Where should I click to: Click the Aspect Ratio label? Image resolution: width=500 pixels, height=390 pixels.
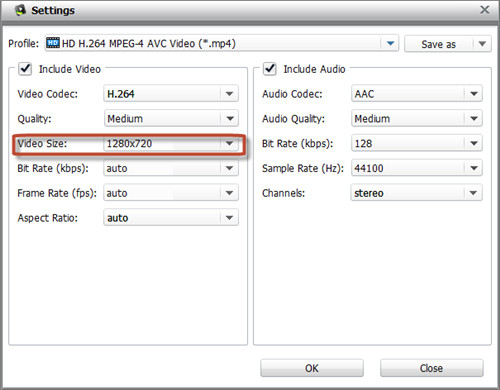[47, 218]
